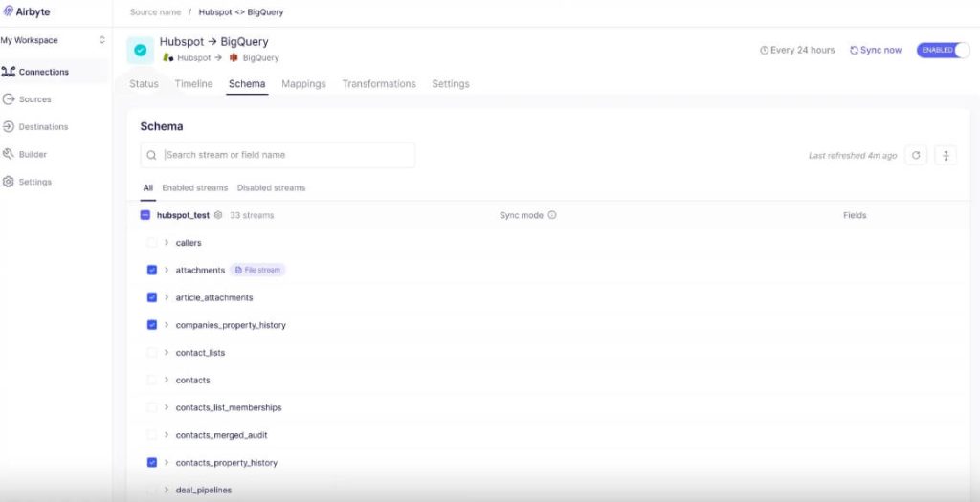Expand the companies_property_history stream row
This screenshot has width=980, height=502.
click(x=167, y=325)
